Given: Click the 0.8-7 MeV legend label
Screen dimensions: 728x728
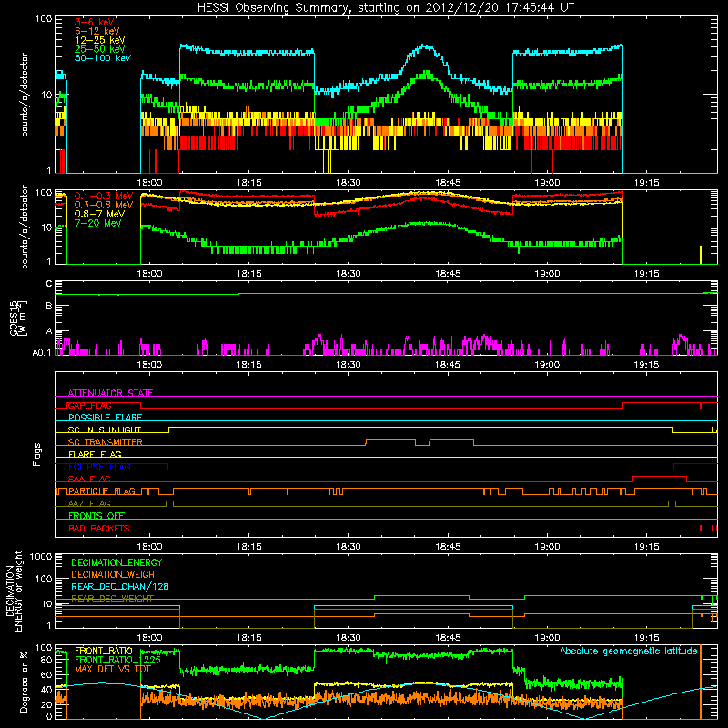Looking at the screenshot, I should (x=99, y=214).
